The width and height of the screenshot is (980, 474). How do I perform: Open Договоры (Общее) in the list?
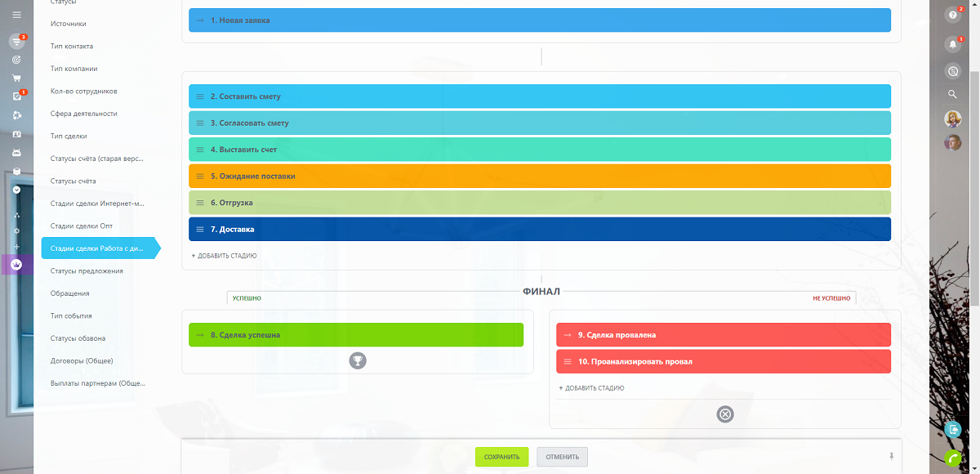click(x=82, y=360)
